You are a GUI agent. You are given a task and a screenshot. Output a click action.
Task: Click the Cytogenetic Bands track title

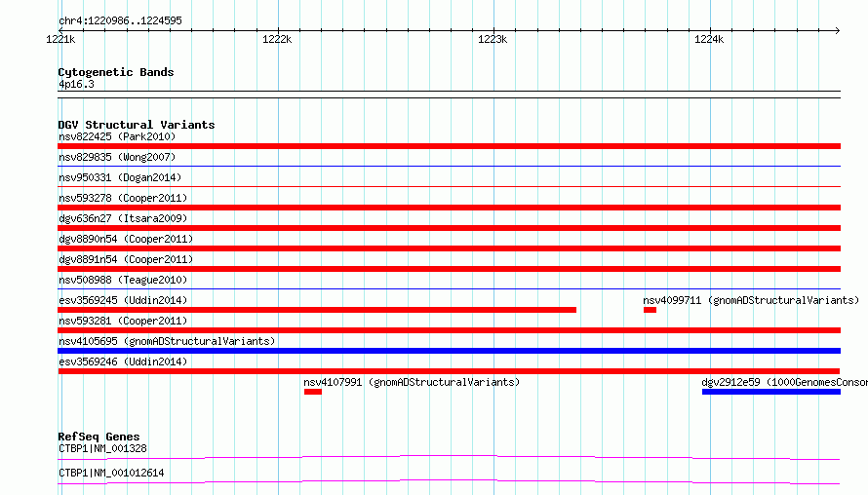point(116,72)
